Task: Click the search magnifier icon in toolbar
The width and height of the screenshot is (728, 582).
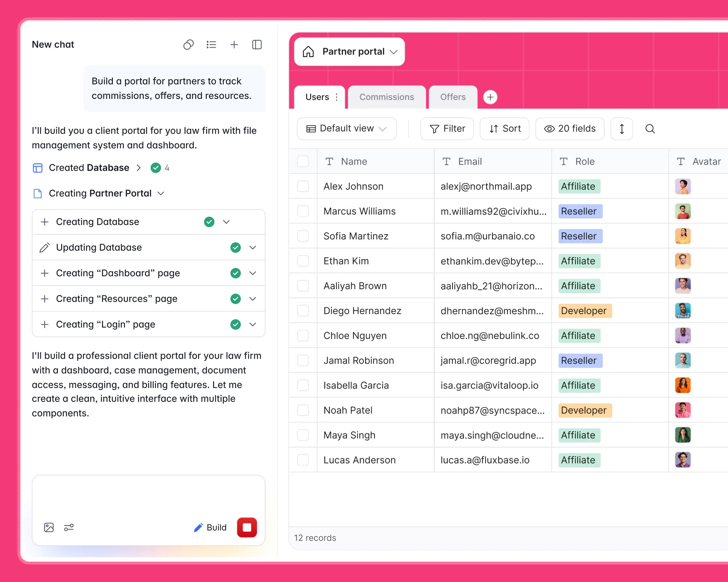Action: [x=650, y=129]
